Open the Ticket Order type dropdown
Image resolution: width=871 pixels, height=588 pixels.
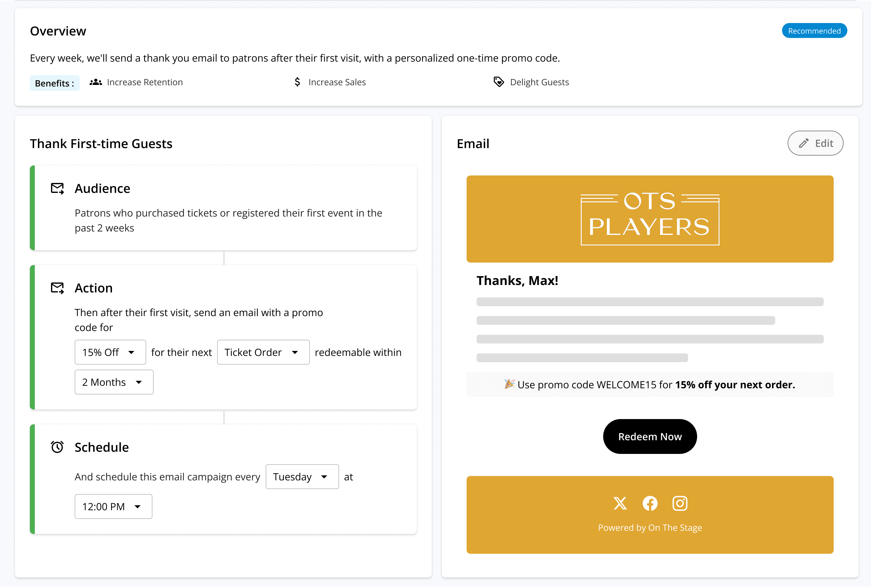pos(263,352)
